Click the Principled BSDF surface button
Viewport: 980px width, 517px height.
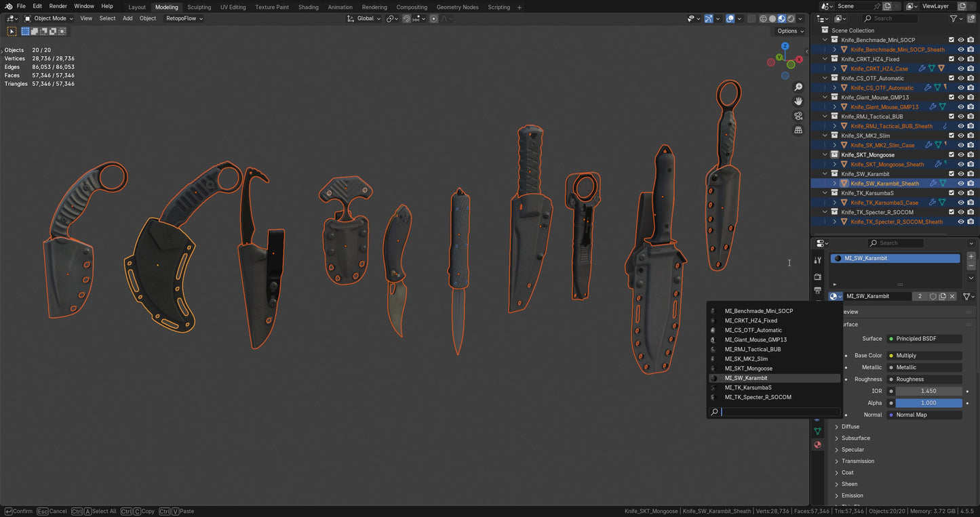tap(924, 339)
